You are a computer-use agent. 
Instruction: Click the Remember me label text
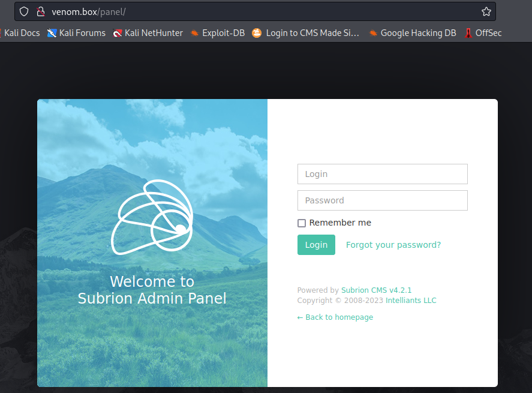[340, 223]
